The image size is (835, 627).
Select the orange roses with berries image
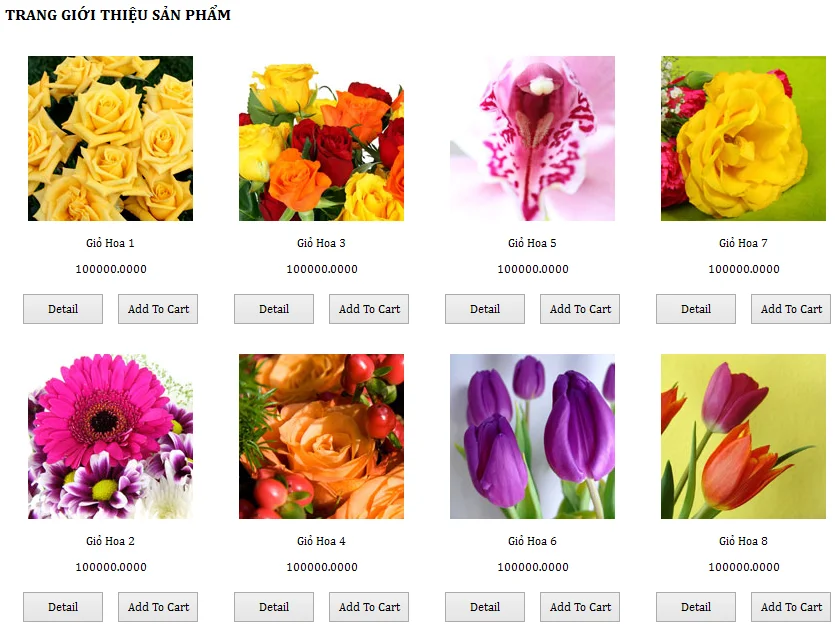coord(321,436)
